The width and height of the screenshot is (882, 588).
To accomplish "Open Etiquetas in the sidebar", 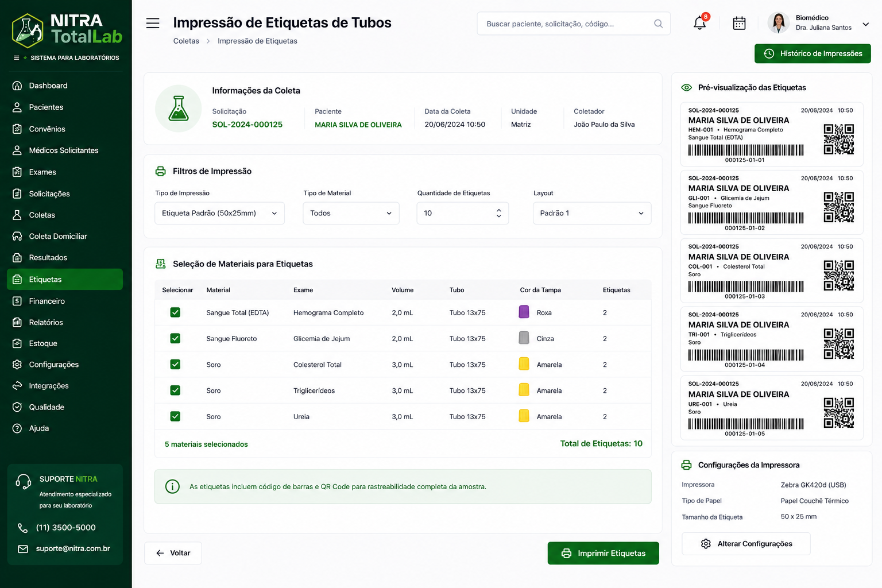I will tap(65, 279).
